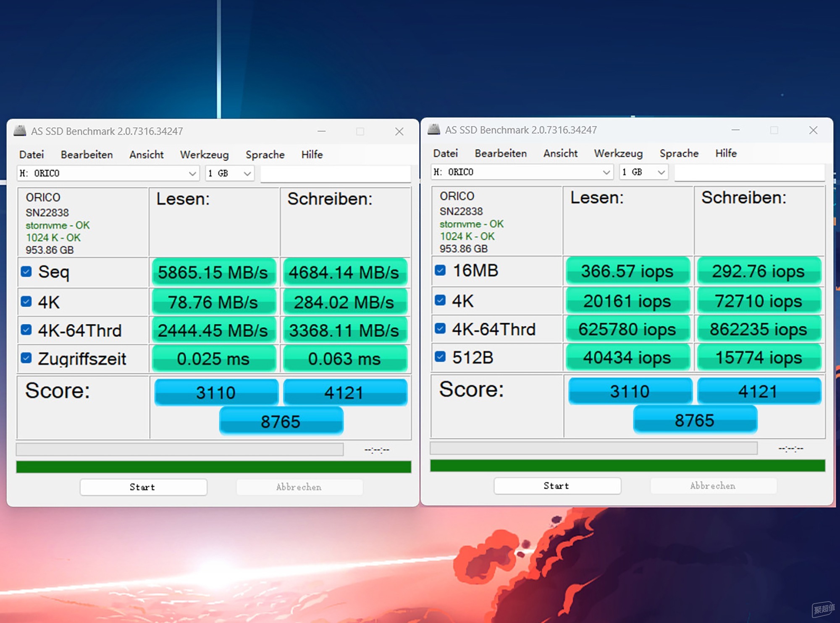Open Ansicht menu in right window
Viewport: 840px width, 623px height.
pos(561,153)
